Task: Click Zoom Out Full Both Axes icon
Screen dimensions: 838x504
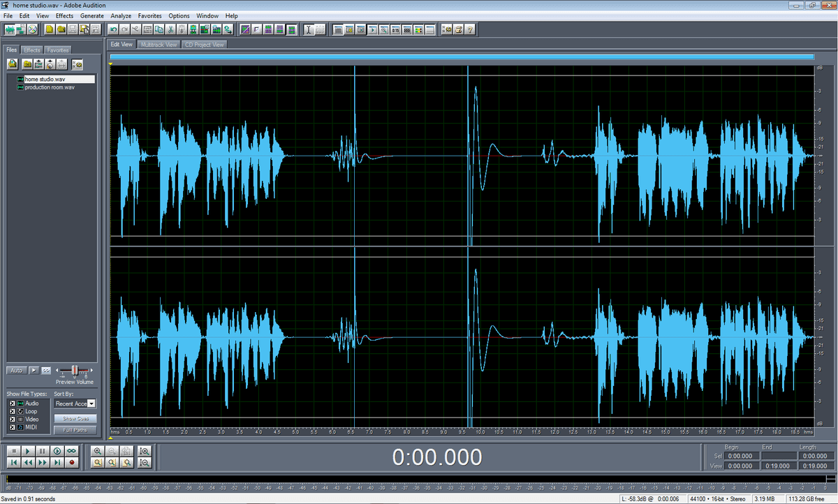Action: pos(126,451)
